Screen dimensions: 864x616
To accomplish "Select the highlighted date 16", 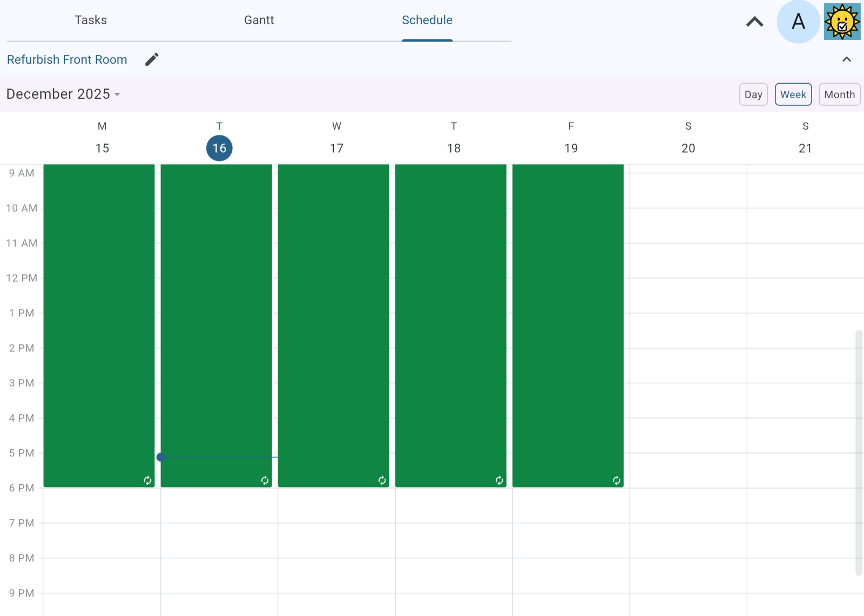I will 219,148.
